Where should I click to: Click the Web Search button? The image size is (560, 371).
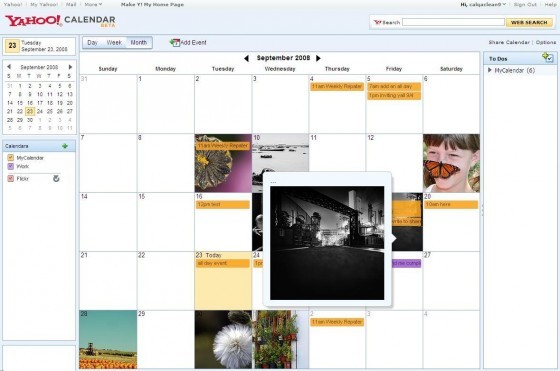tap(529, 22)
